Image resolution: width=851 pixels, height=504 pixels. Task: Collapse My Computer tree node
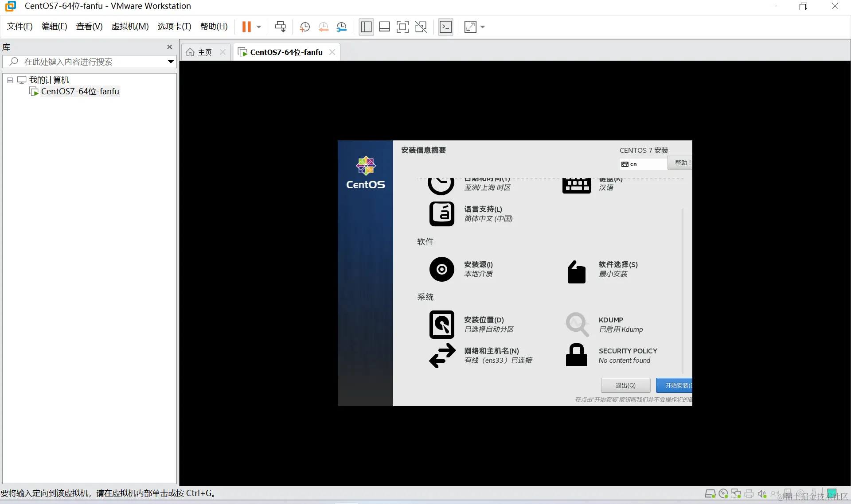click(x=10, y=81)
